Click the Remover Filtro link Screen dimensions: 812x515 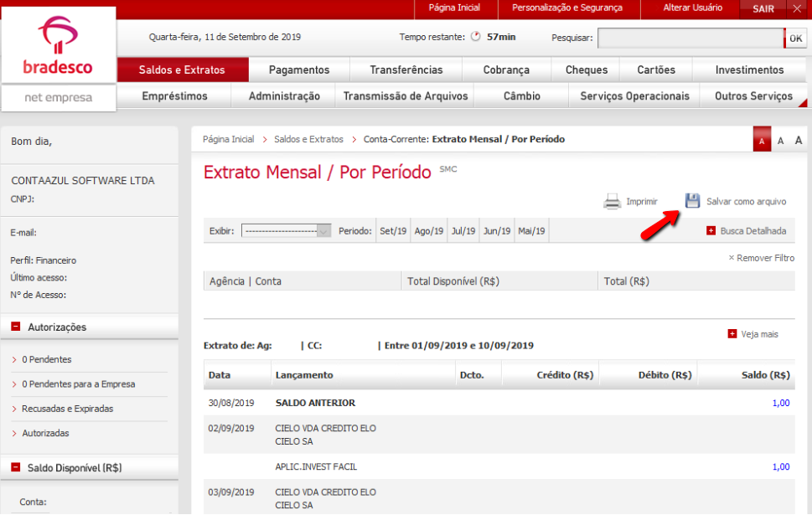pos(761,258)
